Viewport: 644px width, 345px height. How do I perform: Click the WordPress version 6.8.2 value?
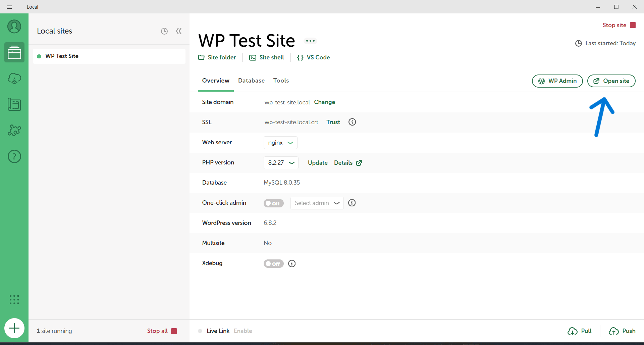point(270,223)
